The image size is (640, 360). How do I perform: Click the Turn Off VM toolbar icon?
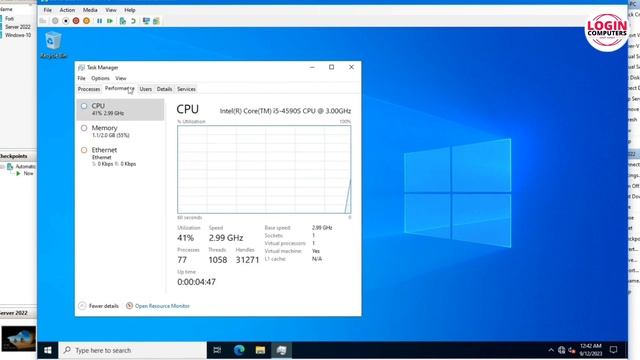66,21
